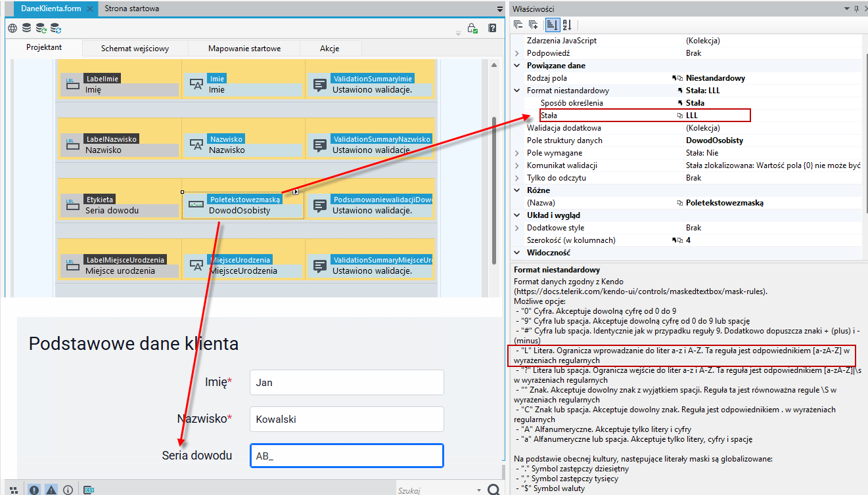Collapse the Układ i wygląd category
This screenshot has width=868, height=495.
click(516, 215)
